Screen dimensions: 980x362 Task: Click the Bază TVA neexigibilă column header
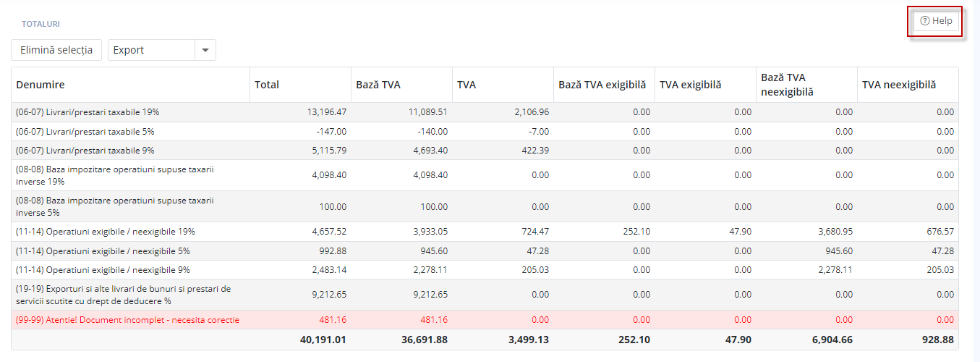(787, 85)
